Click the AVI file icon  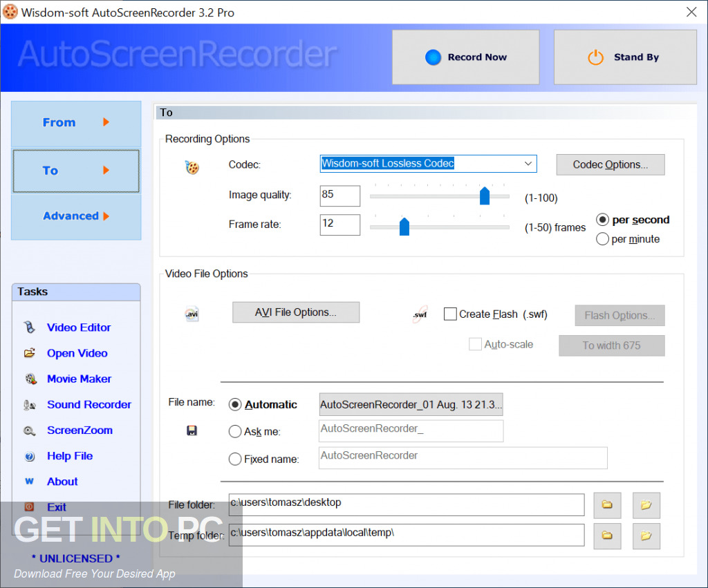click(192, 314)
